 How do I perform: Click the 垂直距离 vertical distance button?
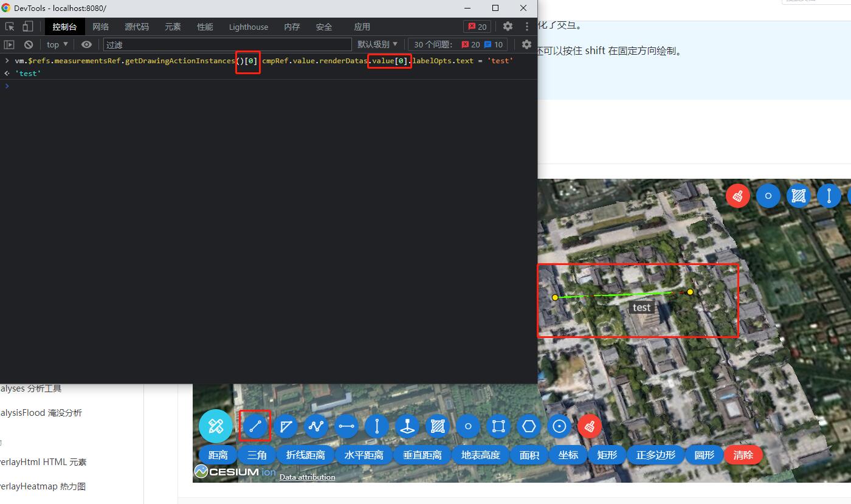click(x=422, y=455)
